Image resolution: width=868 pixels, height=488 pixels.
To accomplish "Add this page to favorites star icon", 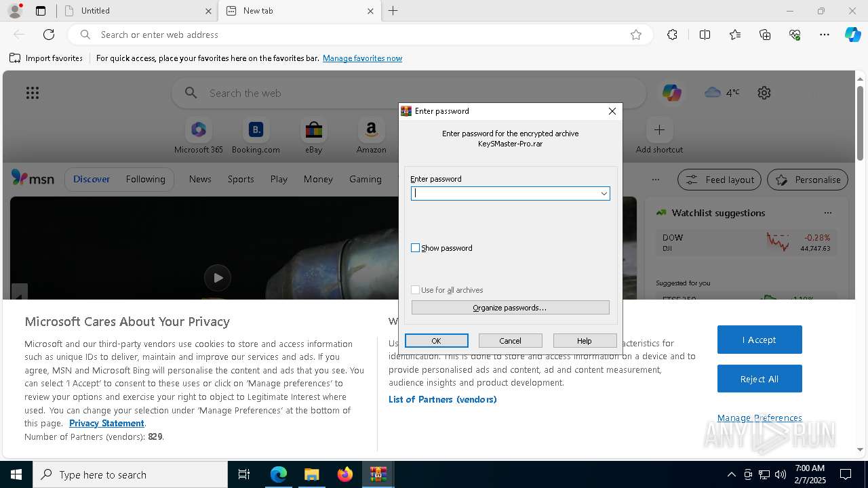I will click(x=636, y=35).
